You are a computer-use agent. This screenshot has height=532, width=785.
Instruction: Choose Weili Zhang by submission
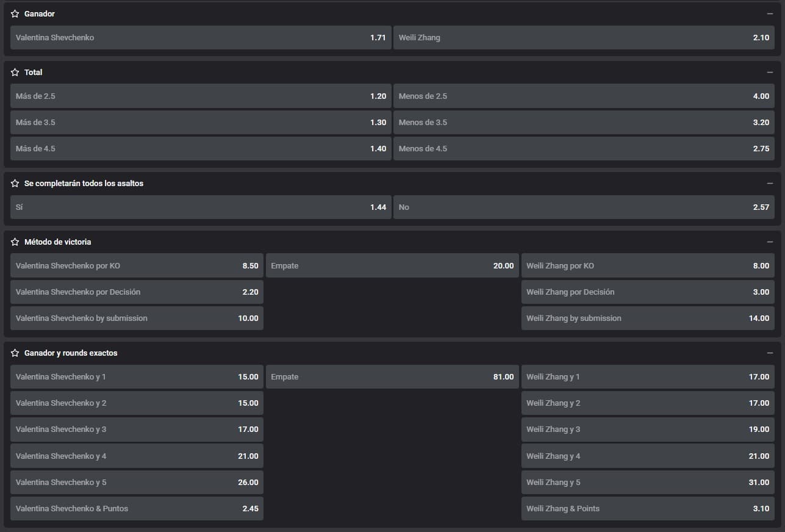pyautogui.click(x=648, y=318)
